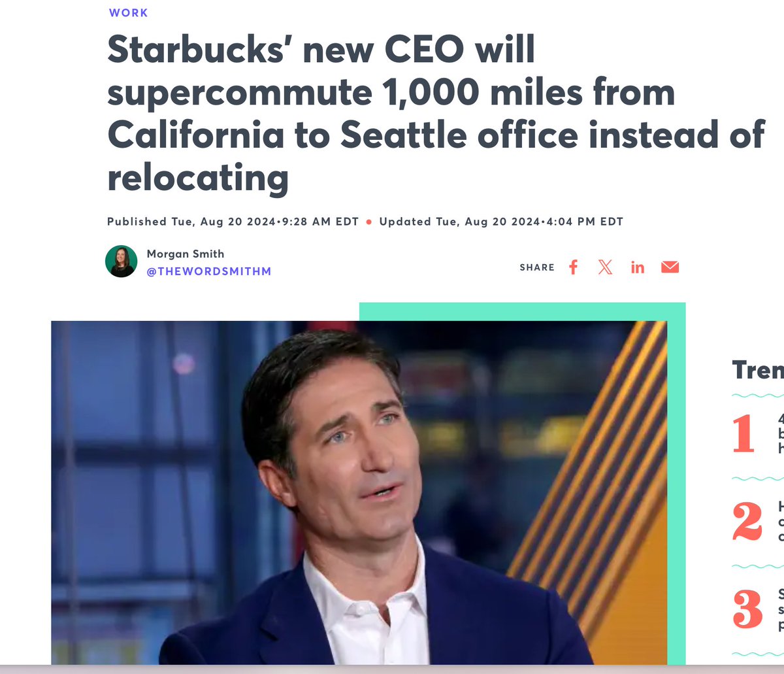
Task: Click the Trending section heading
Action: [x=758, y=370]
